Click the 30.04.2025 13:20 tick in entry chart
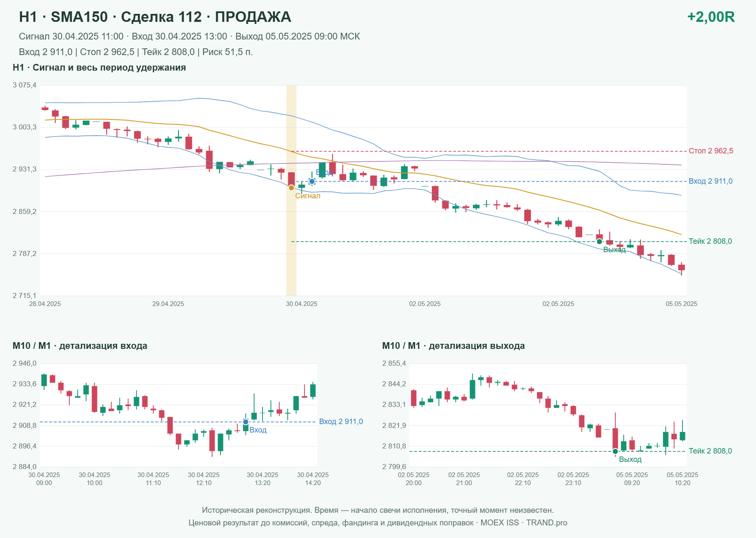 pyautogui.click(x=262, y=479)
